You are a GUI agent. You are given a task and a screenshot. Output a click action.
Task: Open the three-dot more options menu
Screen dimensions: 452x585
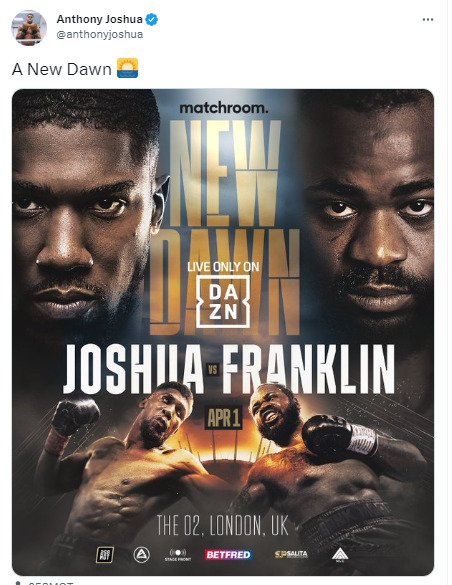pos(427,19)
